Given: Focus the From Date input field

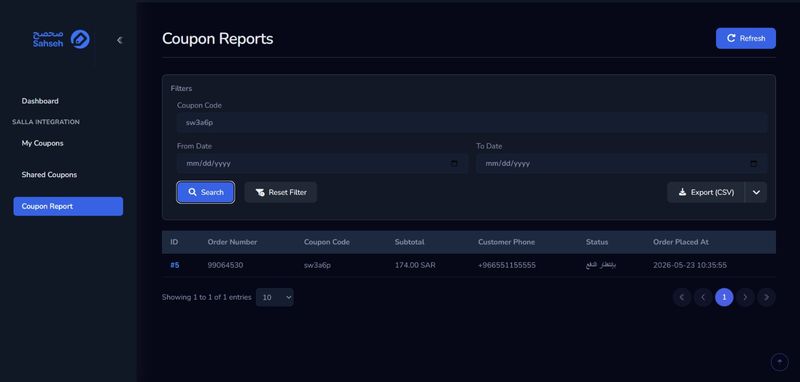Looking at the screenshot, I should tap(322, 164).
